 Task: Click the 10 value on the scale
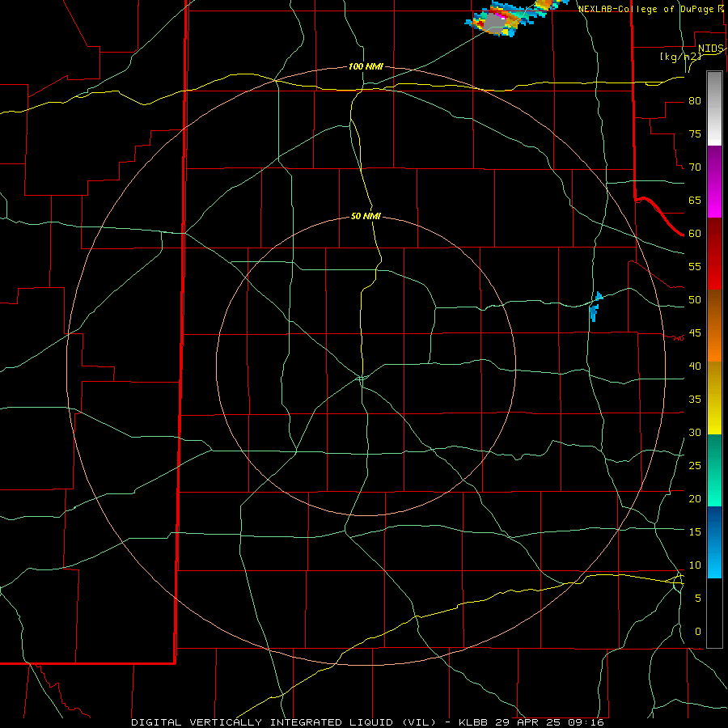point(695,565)
